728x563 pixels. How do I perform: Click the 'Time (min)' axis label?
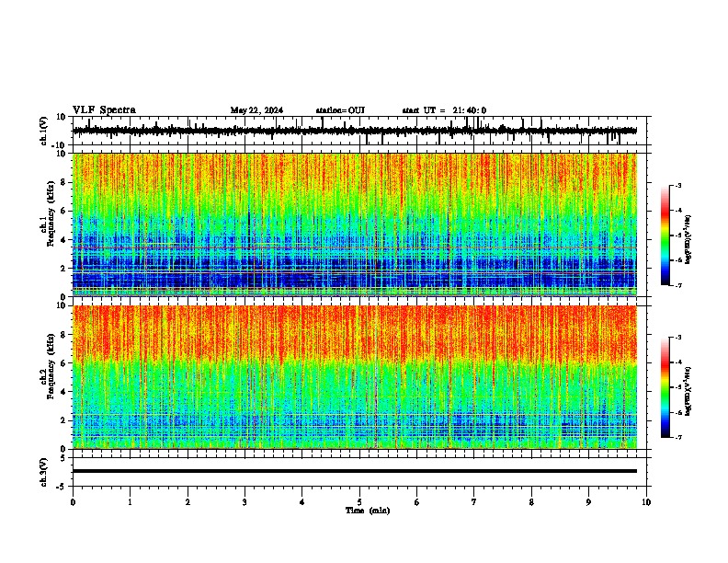click(x=368, y=511)
